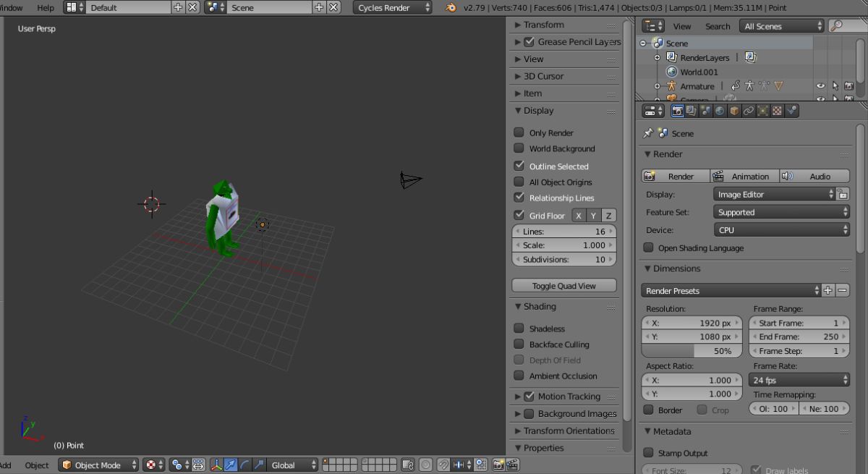The image size is (868, 474).
Task: Open the Cycles Render engine dropdown
Action: click(393, 7)
